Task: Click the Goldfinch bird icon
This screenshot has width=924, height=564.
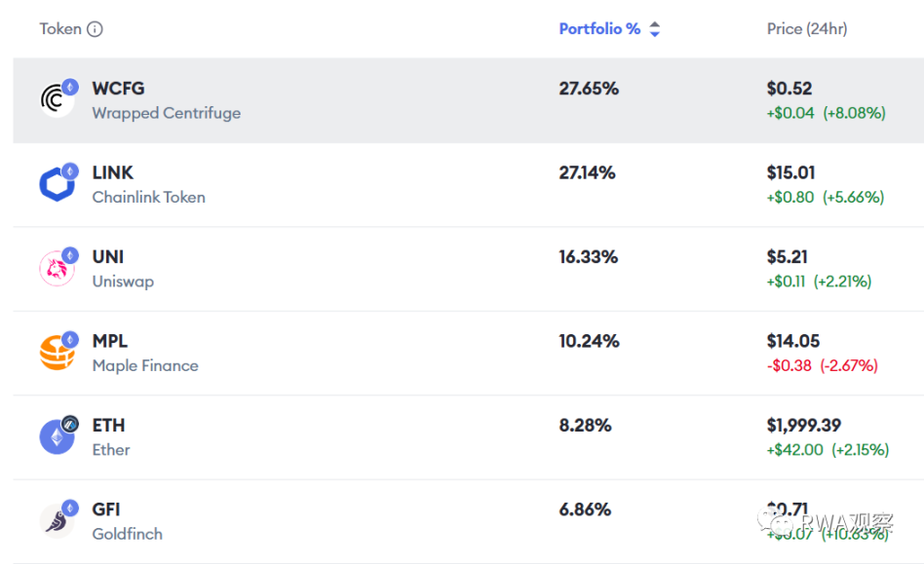Action: 57,521
